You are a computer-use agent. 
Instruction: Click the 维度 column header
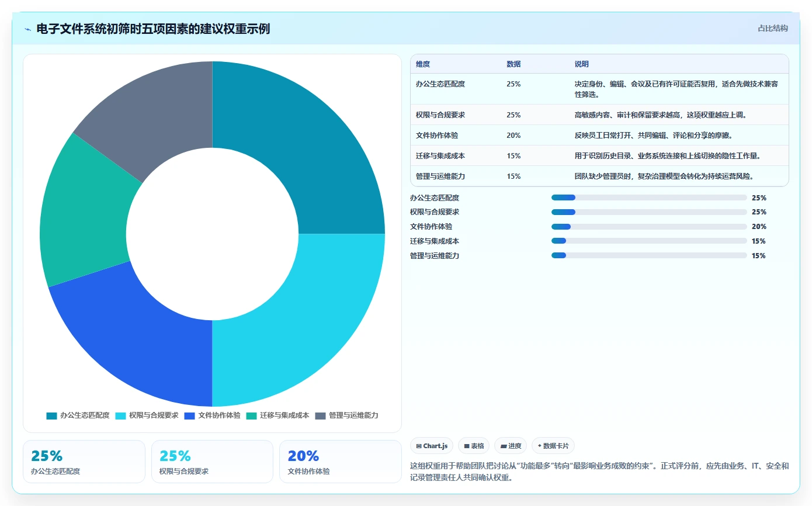pos(423,64)
